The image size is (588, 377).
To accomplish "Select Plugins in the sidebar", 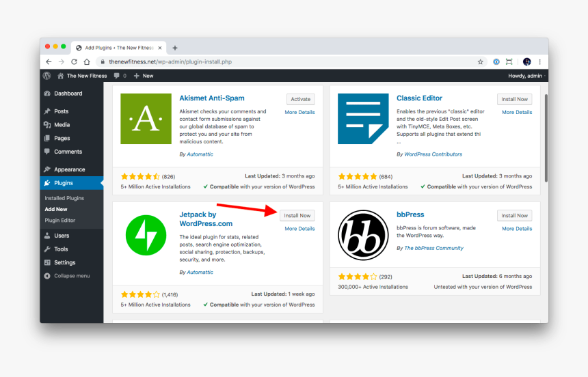I will (72, 183).
